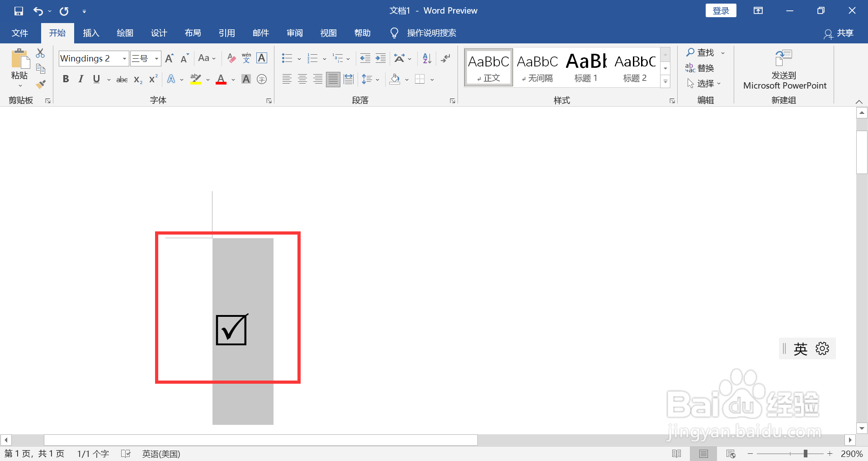The width and height of the screenshot is (868, 461).
Task: Undo the last action
Action: point(38,11)
